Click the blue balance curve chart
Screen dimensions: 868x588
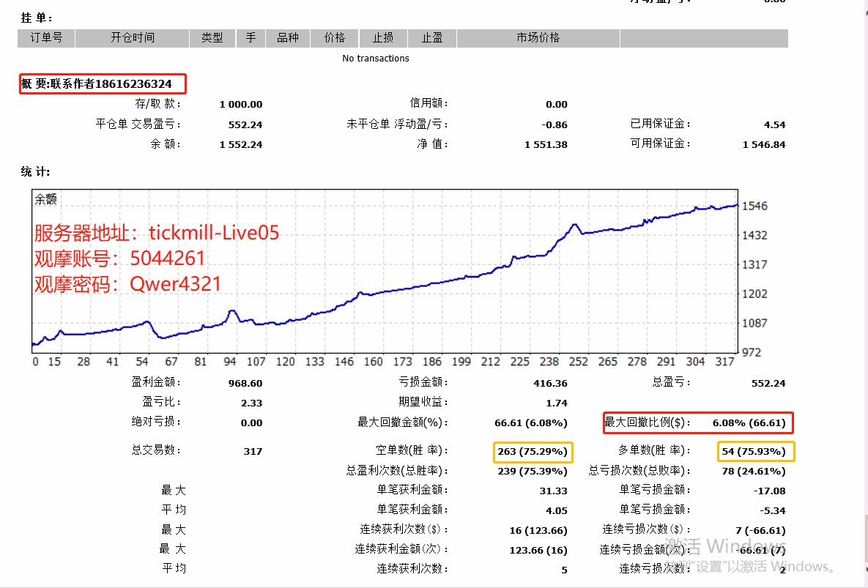[385, 271]
